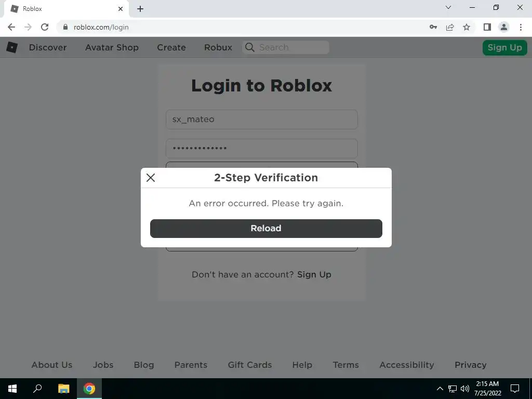Share this page via share icon

pyautogui.click(x=450, y=27)
